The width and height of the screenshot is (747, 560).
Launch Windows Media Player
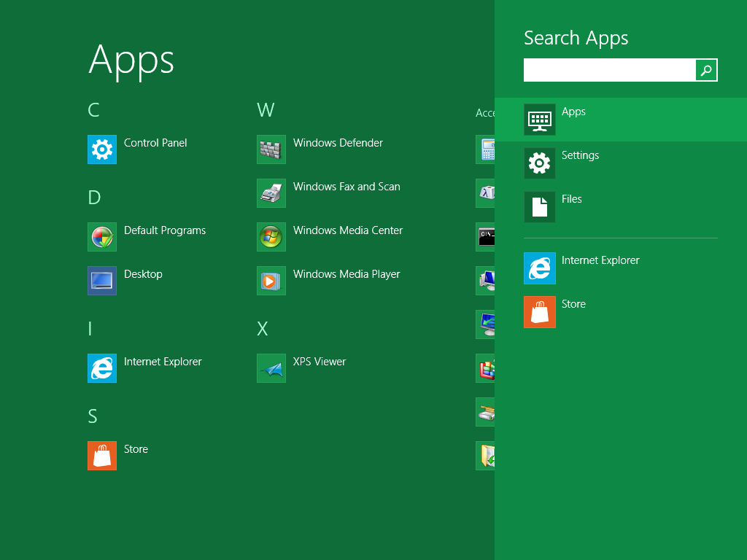271,281
